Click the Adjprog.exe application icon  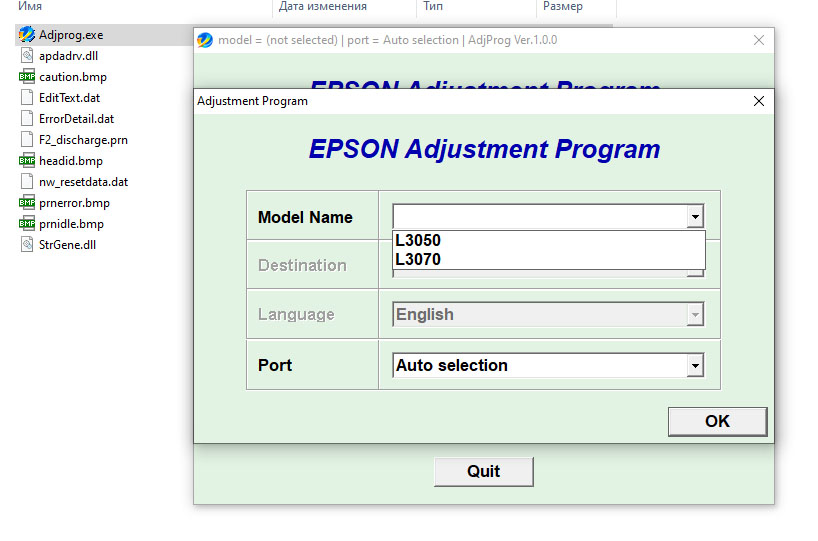[x=27, y=35]
